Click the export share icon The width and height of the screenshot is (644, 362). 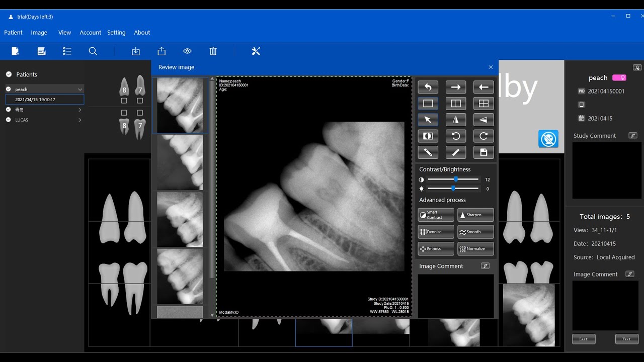tap(162, 51)
